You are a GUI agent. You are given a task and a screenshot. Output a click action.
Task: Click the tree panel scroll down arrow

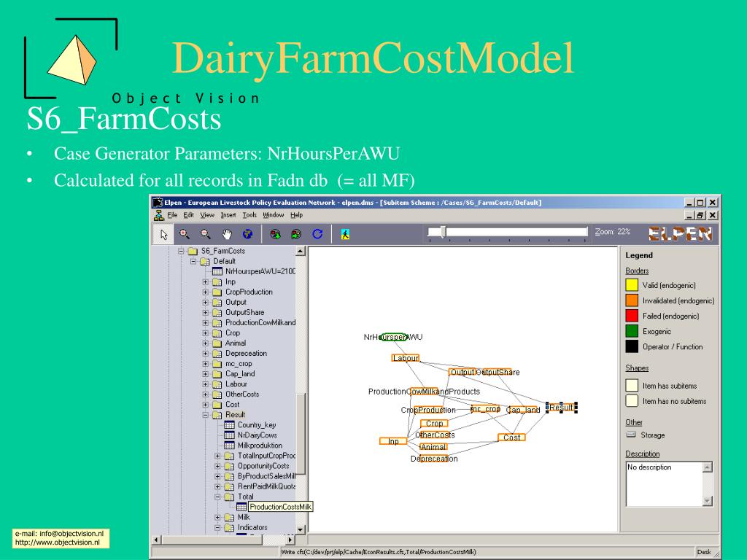300,529
